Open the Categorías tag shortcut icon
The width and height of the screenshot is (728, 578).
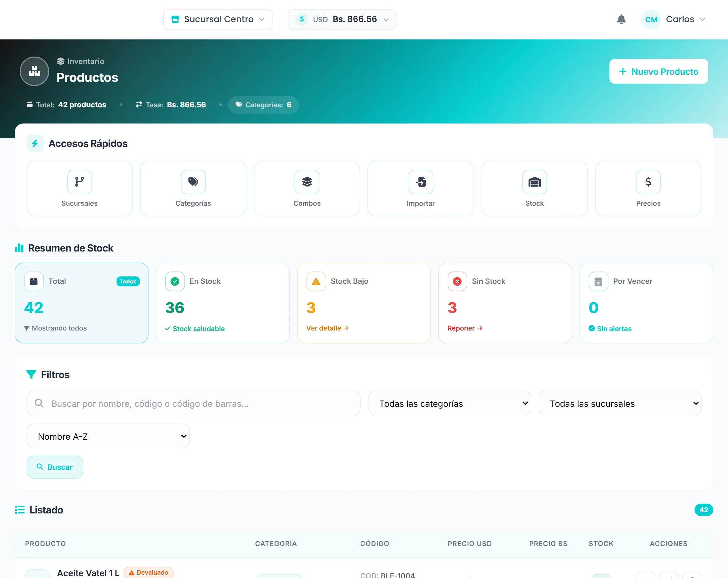193,182
